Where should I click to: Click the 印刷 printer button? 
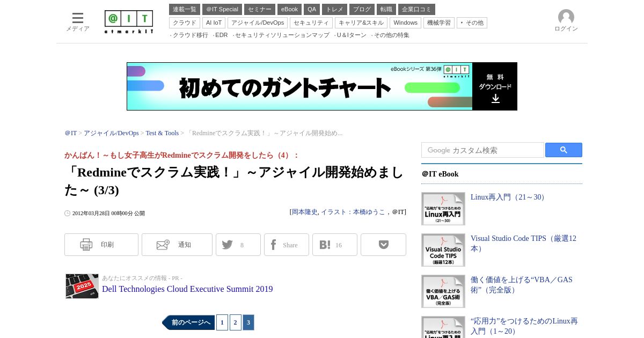(x=101, y=245)
